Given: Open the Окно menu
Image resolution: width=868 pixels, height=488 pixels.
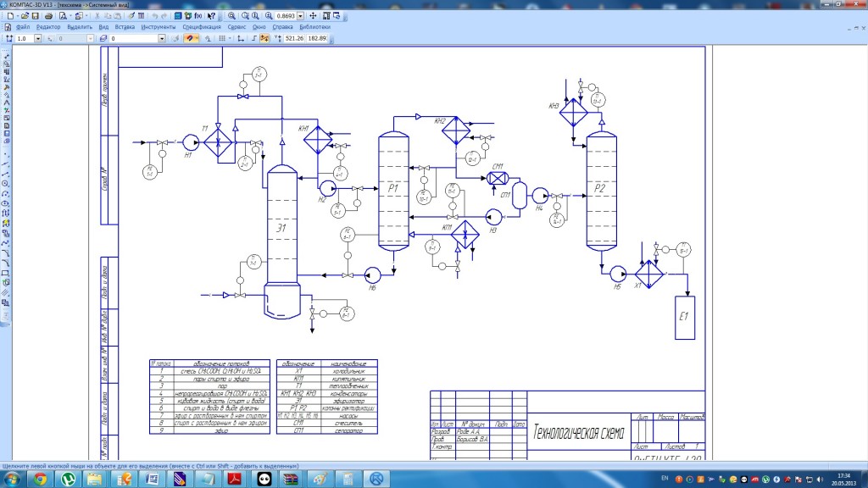Looking at the screenshot, I should 259,26.
